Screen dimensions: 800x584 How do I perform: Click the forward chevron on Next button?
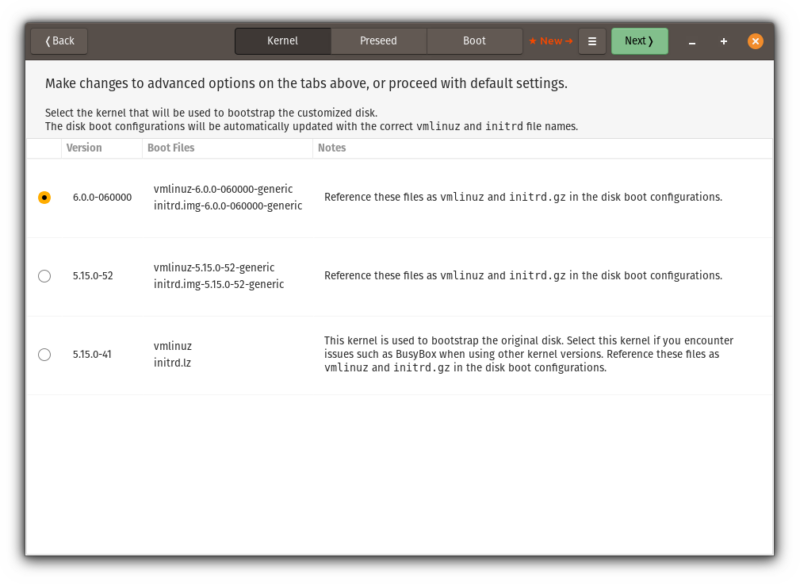[x=651, y=41]
